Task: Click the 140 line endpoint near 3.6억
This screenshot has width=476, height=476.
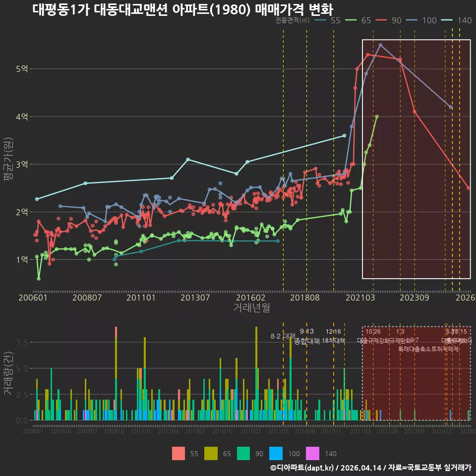Action: pos(344,136)
